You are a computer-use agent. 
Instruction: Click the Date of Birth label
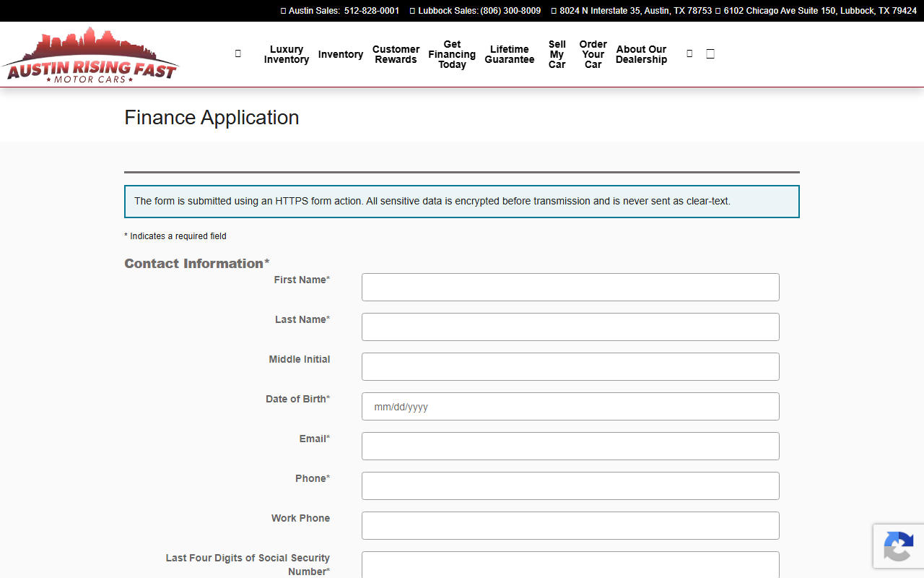point(298,399)
